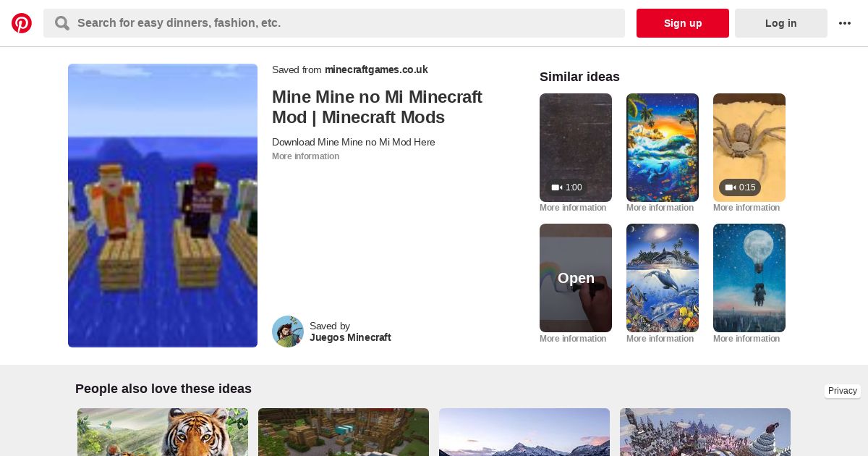Open the Pinterest logo home icon
Viewport: 868px width, 456px height.
[22, 23]
